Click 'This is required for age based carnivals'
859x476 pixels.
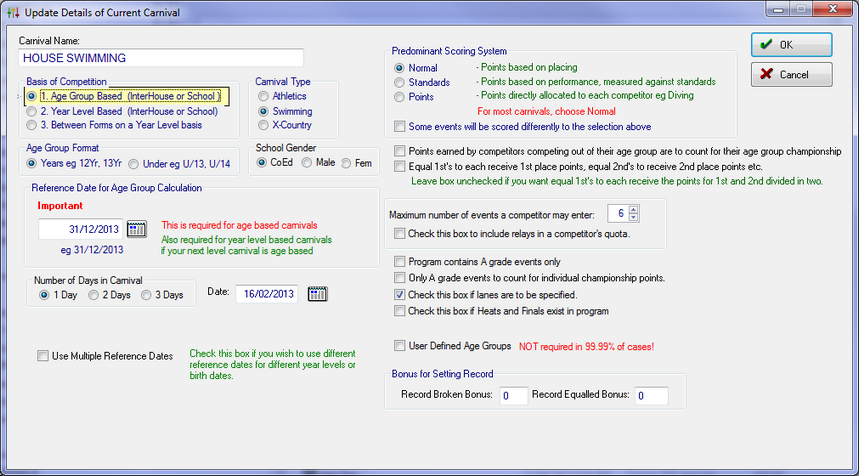239,225
